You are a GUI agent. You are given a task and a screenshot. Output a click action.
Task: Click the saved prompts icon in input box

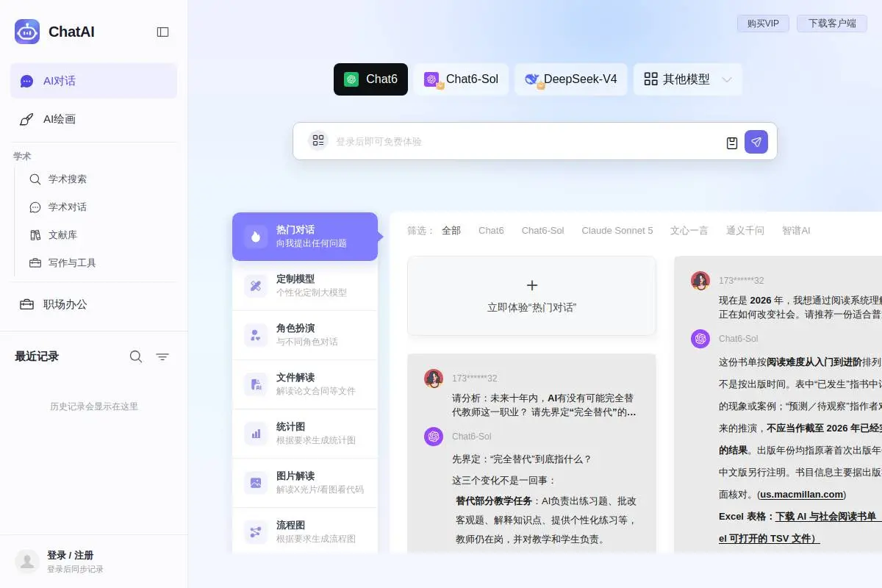[x=732, y=143]
